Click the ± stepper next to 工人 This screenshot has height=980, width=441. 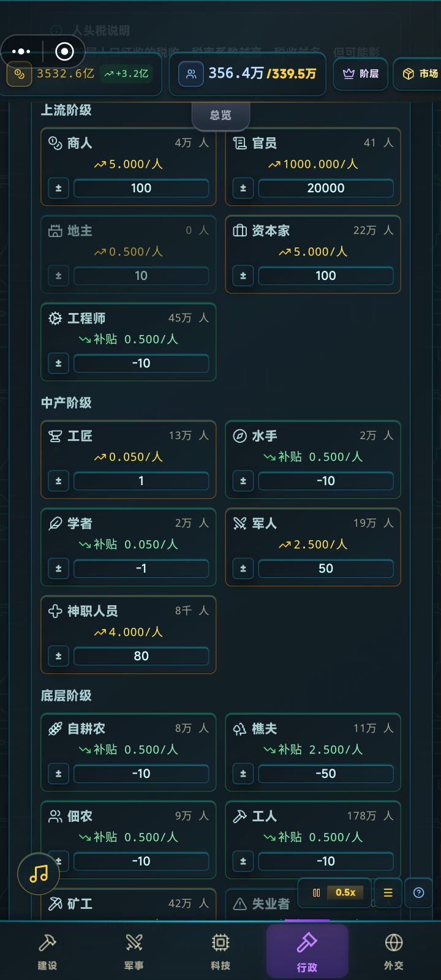pyautogui.click(x=243, y=861)
